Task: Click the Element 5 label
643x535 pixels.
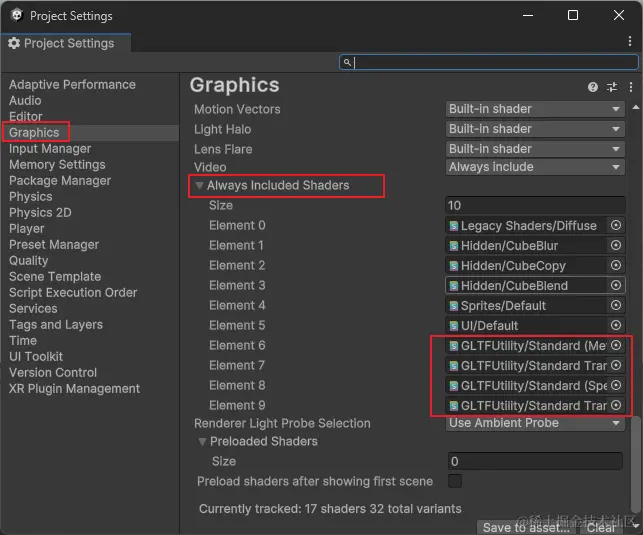Action: pyautogui.click(x=237, y=325)
